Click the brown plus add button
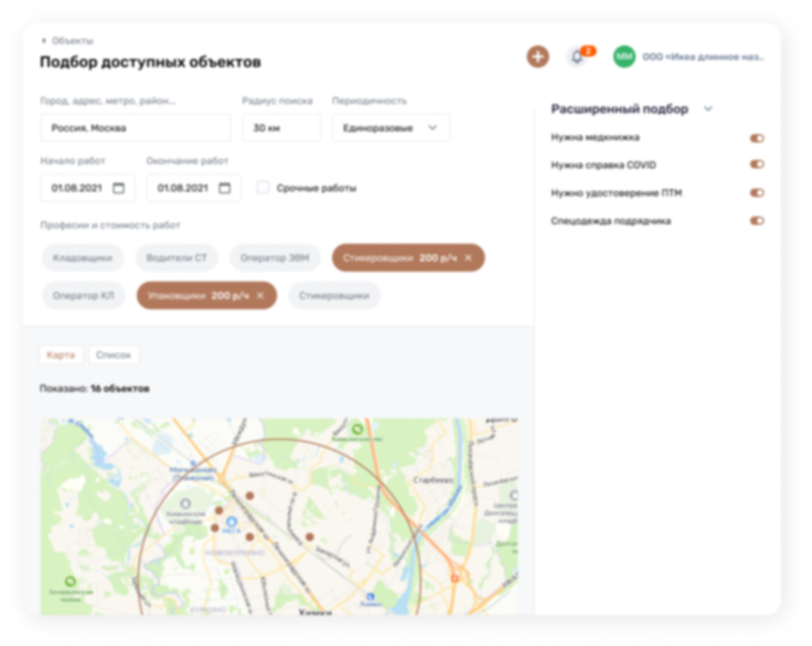 538,57
